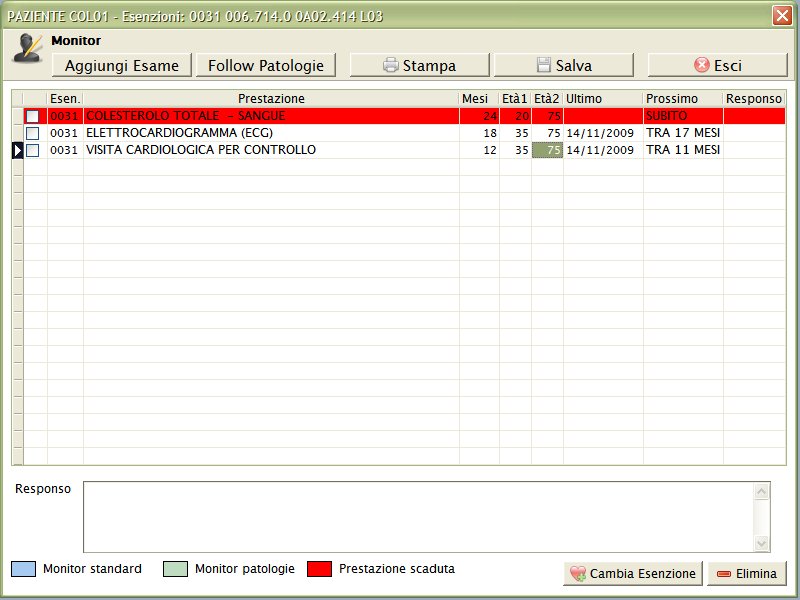Viewport: 800px width, 600px height.
Task: Sort by the Prestazione column header
Action: 271,99
